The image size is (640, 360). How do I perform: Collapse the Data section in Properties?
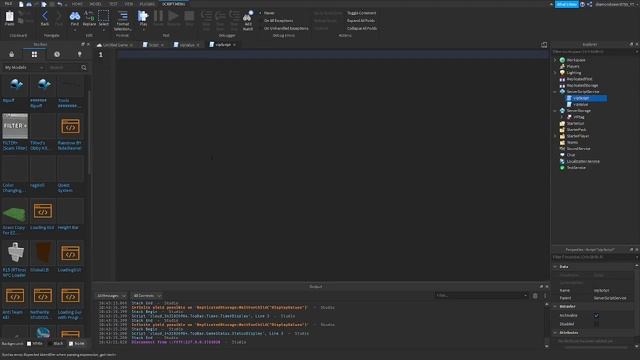(x=555, y=267)
